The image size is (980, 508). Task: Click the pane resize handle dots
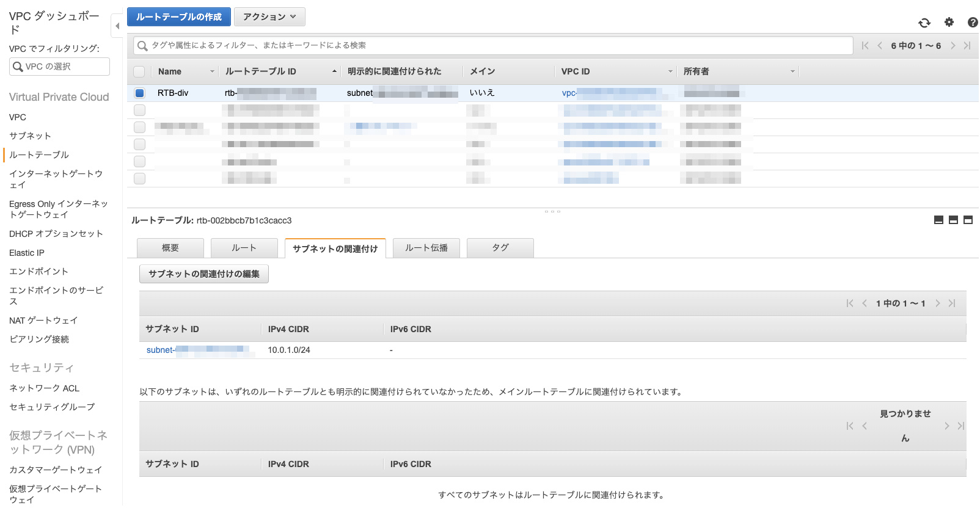552,211
